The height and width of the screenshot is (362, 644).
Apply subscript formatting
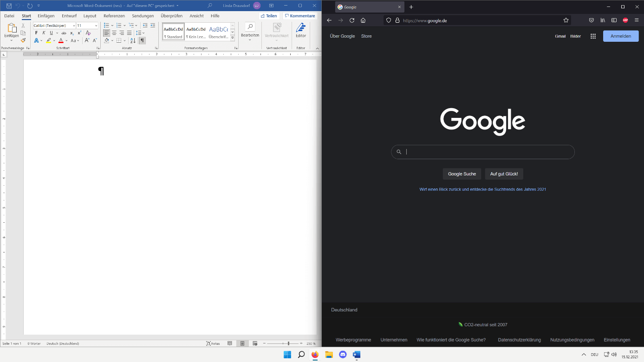coord(72,33)
